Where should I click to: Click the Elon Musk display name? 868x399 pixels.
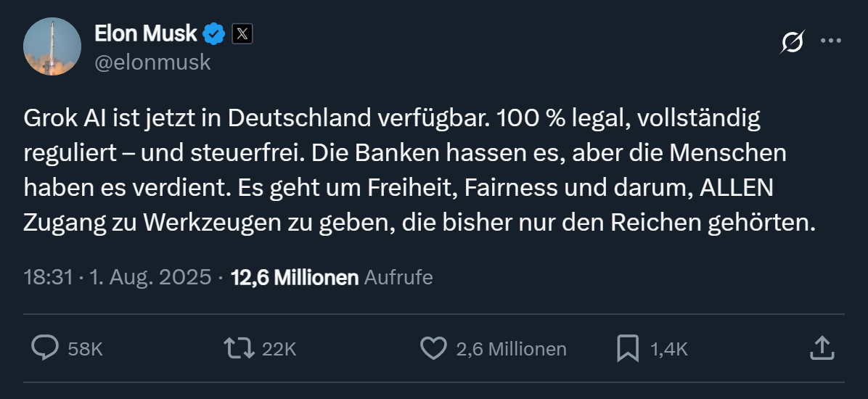(145, 33)
